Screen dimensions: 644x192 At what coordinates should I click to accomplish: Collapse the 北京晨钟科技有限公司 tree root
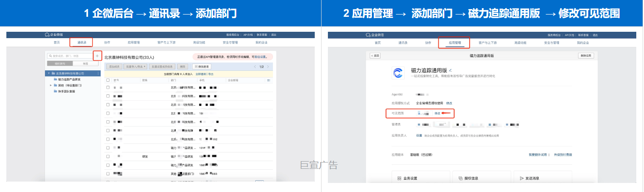point(49,73)
